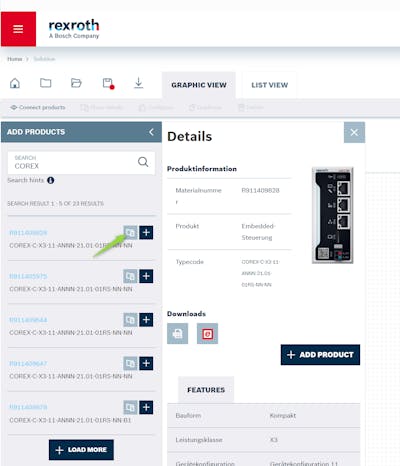Add fourth result with its plus icon
400x466 pixels.
(146, 363)
